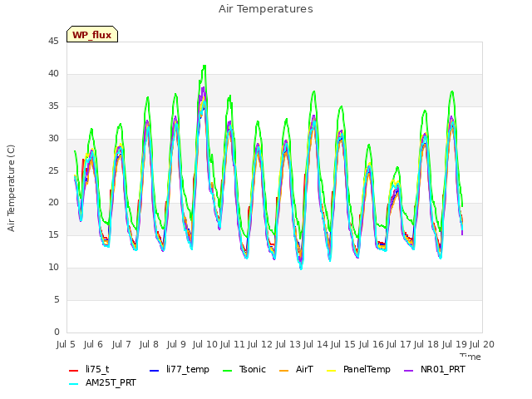
Task: Click the orange AirT legend color marker
Action: coord(283,371)
